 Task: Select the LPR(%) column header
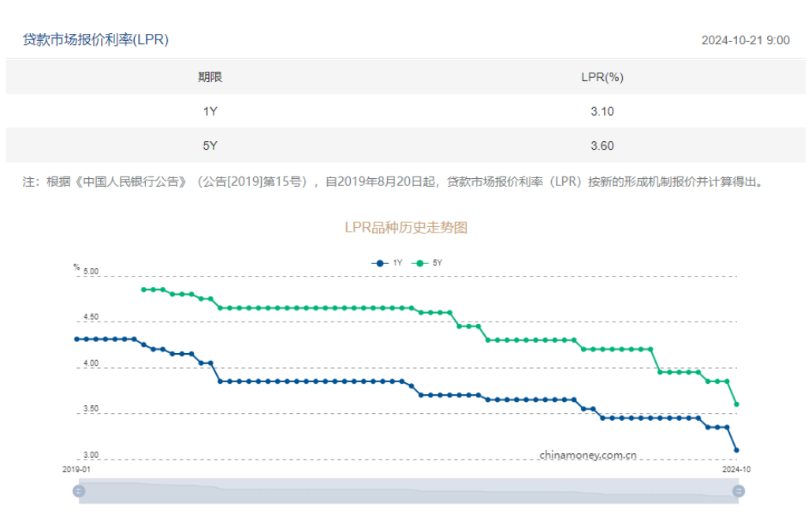point(602,77)
